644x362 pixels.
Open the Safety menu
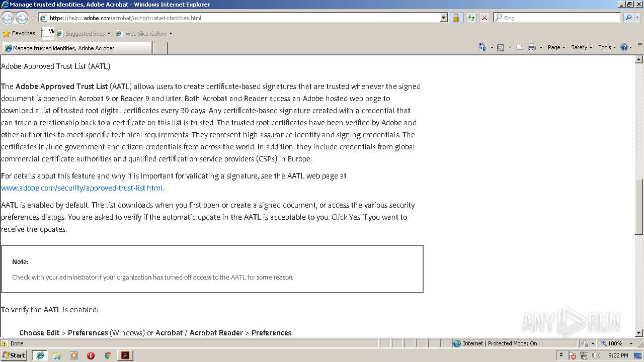[582, 47]
